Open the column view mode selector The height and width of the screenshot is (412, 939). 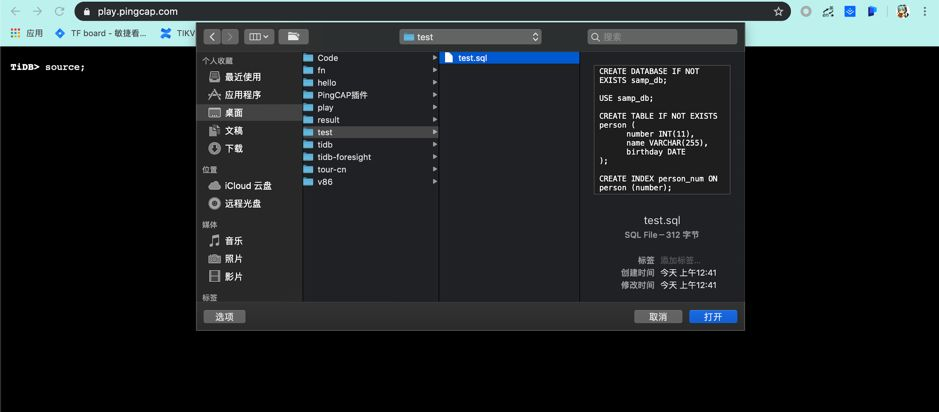click(259, 37)
